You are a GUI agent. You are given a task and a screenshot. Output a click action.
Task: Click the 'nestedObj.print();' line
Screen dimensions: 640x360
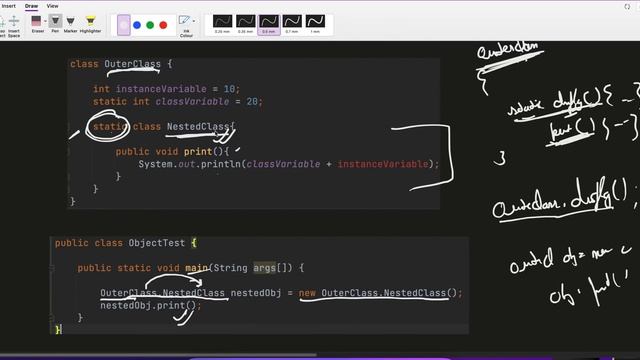tap(151, 306)
